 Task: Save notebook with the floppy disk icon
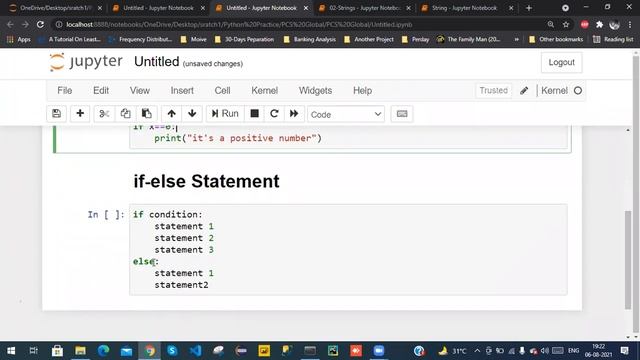coord(56,114)
